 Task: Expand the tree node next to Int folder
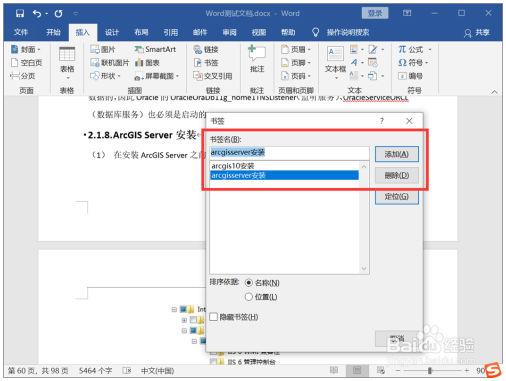point(174,309)
